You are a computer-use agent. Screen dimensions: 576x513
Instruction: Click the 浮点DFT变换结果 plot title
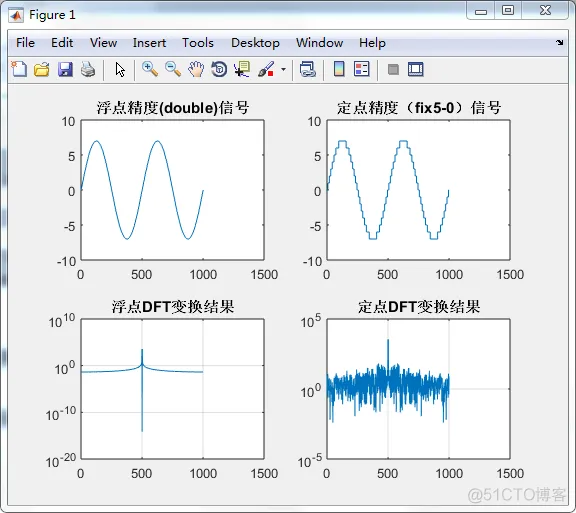click(173, 306)
